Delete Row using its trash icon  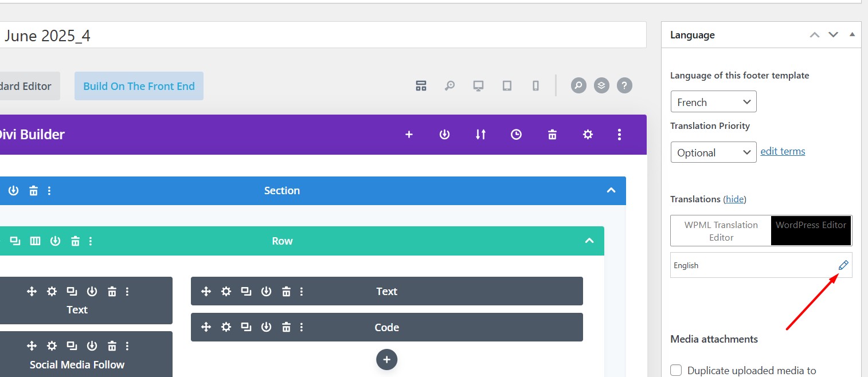(x=75, y=241)
